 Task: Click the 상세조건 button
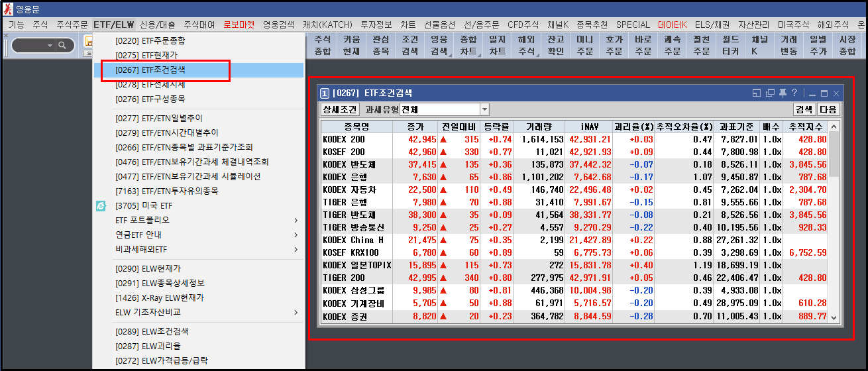[341, 109]
